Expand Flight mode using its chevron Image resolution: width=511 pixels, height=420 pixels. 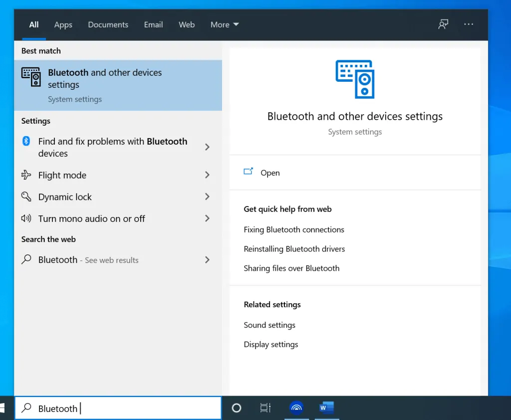207,175
